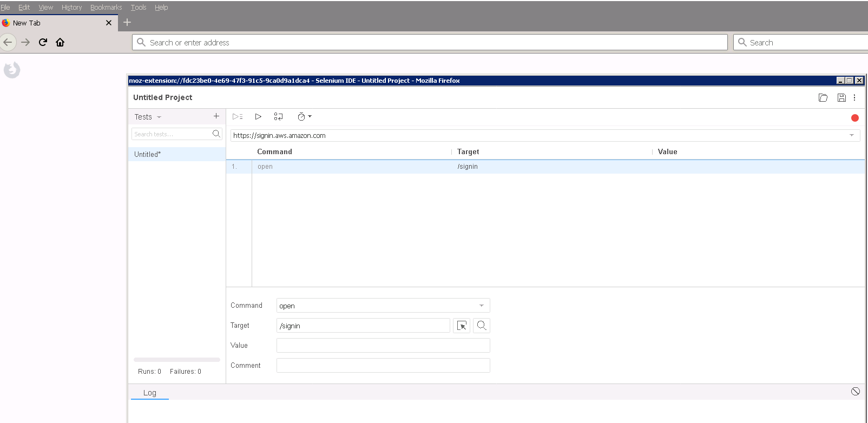Close the Selenium IDE window

859,81
